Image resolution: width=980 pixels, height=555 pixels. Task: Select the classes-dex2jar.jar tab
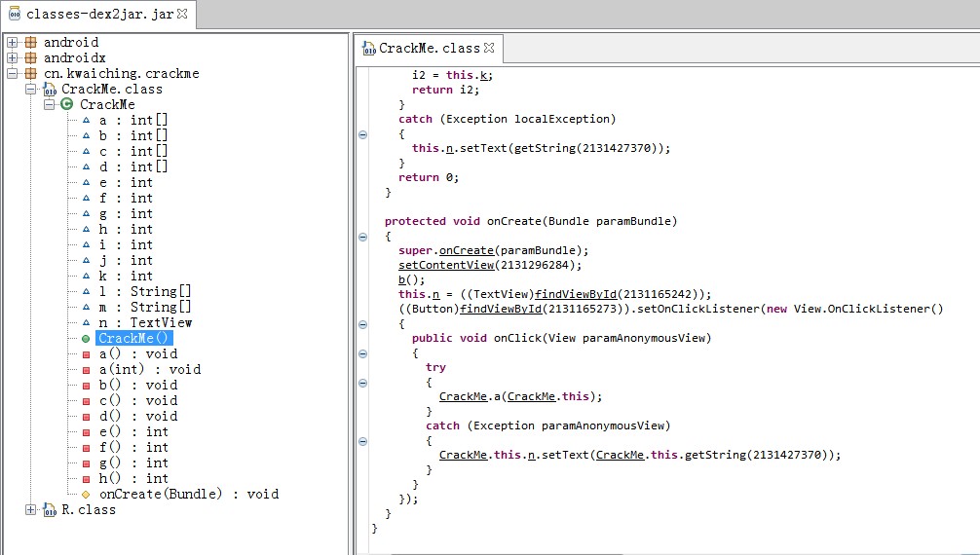pyautogui.click(x=98, y=14)
